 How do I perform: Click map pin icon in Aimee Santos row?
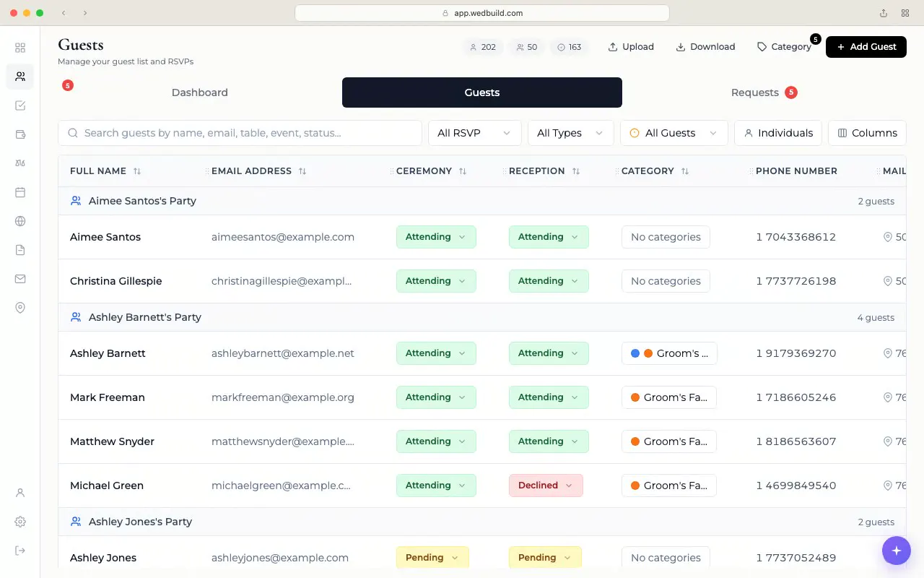click(888, 237)
